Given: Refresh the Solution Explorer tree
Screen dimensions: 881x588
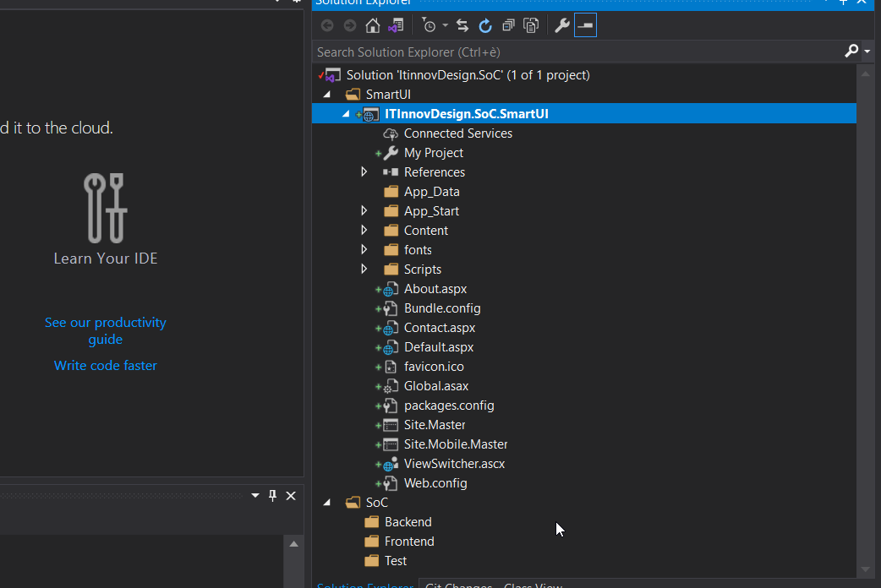Looking at the screenshot, I should 485,25.
